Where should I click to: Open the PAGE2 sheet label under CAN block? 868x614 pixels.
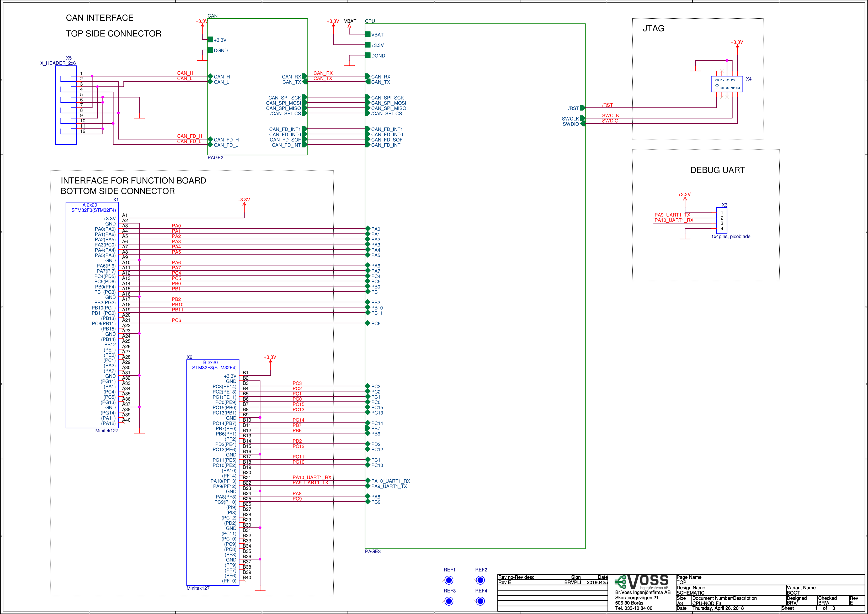pos(215,158)
